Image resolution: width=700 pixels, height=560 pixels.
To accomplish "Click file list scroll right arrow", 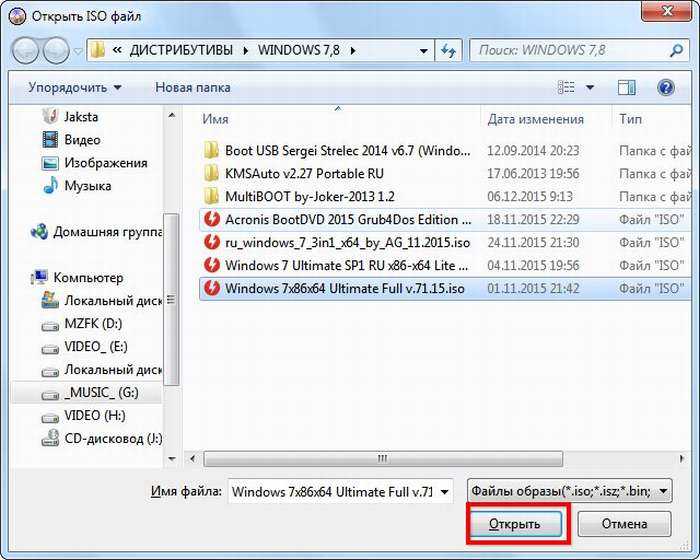I will pos(682,459).
